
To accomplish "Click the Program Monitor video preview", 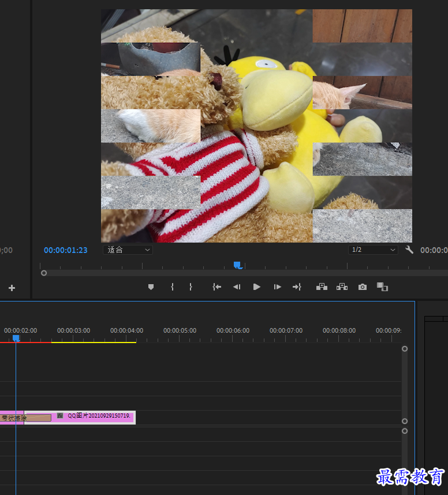I will pyautogui.click(x=256, y=126).
